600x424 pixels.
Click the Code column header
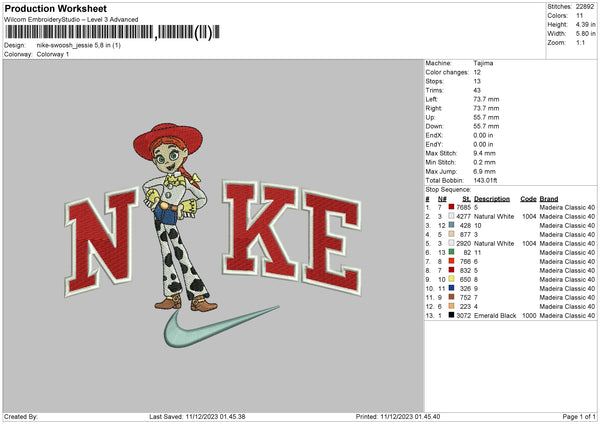click(528, 199)
